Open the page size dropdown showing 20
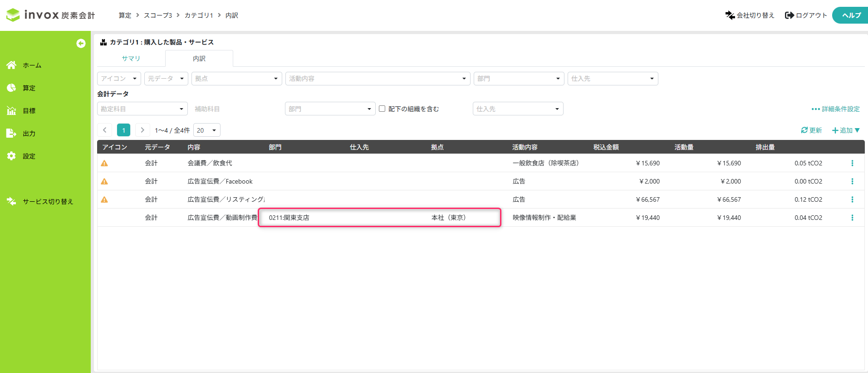 click(206, 130)
